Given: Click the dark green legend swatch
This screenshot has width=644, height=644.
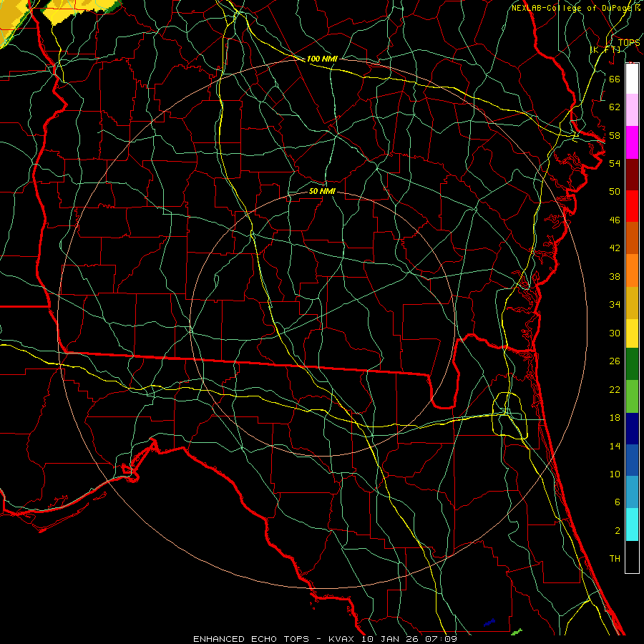Looking at the screenshot, I should [x=632, y=364].
